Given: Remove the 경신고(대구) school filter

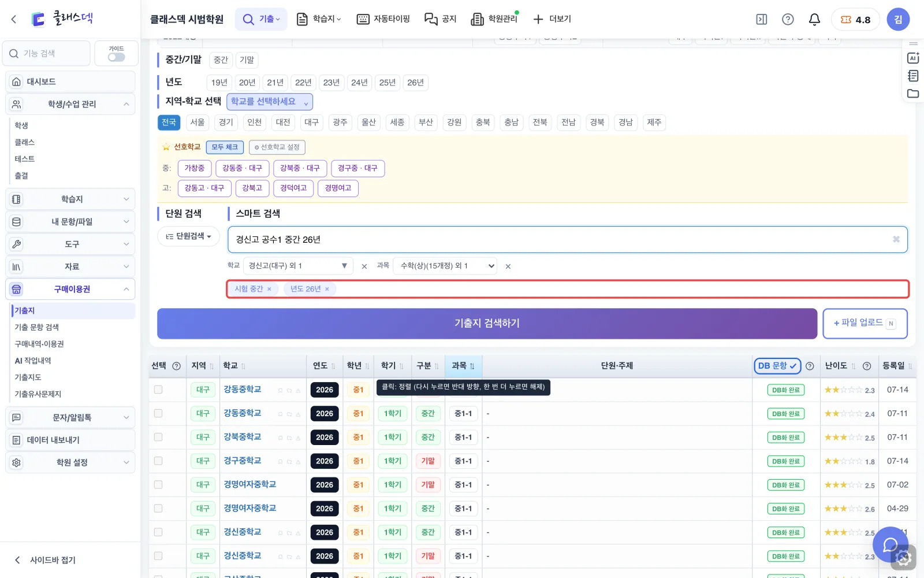Looking at the screenshot, I should point(364,266).
